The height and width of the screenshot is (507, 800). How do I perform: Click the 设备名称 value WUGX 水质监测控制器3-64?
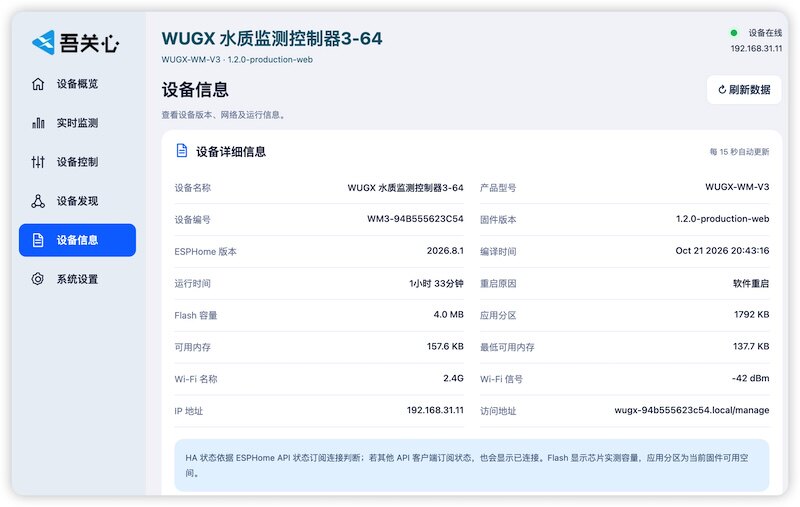point(406,188)
